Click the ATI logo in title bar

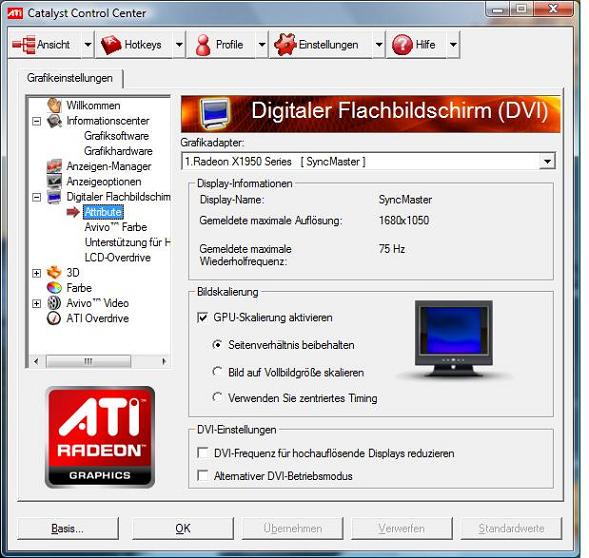pyautogui.click(x=15, y=13)
